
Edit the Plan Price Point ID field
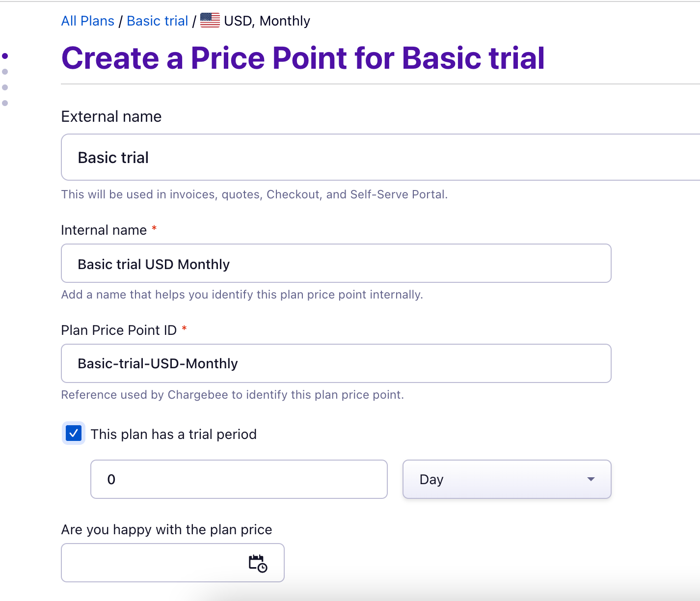pos(336,363)
